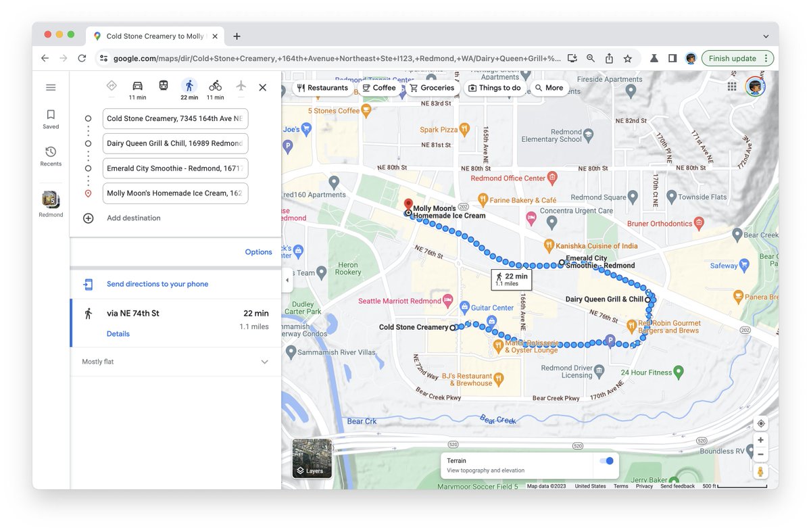The image size is (811, 532).
Task: Collapse the side panel arrow
Action: coord(287,280)
